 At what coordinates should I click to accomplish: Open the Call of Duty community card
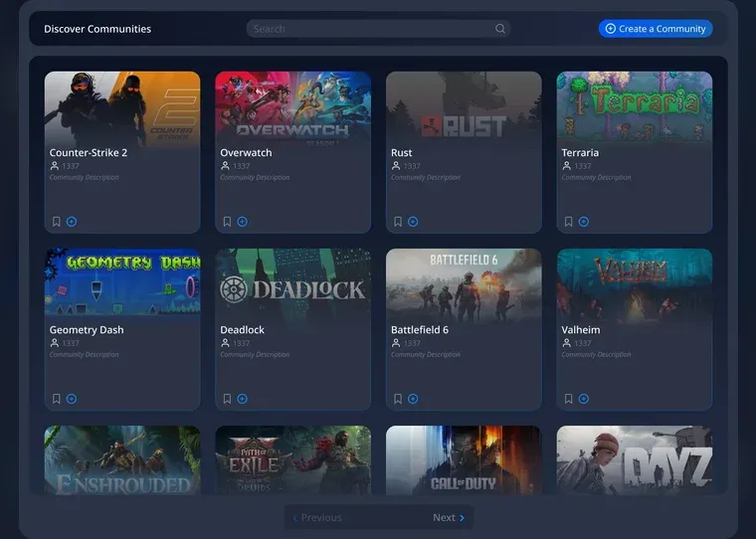coord(464,459)
